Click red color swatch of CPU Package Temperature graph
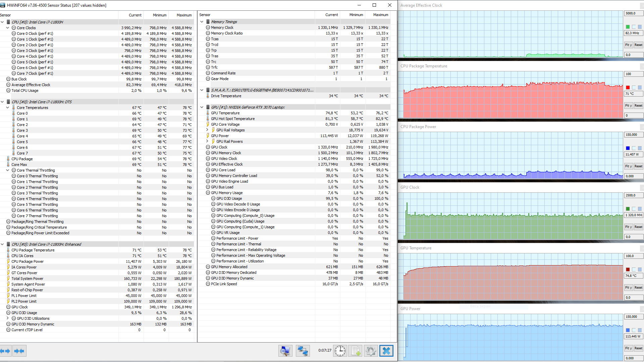Image resolution: width=644 pixels, height=362 pixels. coord(628,87)
